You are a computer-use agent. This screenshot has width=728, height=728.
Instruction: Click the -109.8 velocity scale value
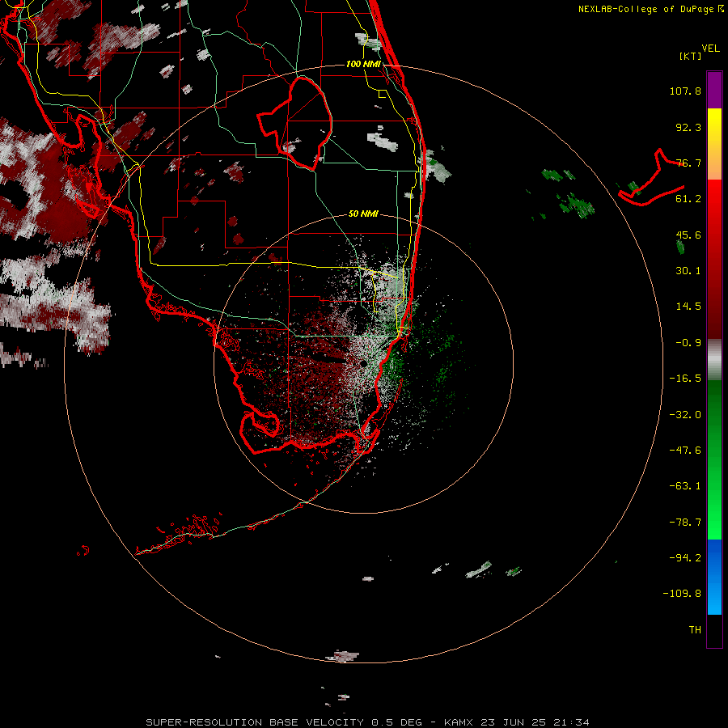[682, 594]
